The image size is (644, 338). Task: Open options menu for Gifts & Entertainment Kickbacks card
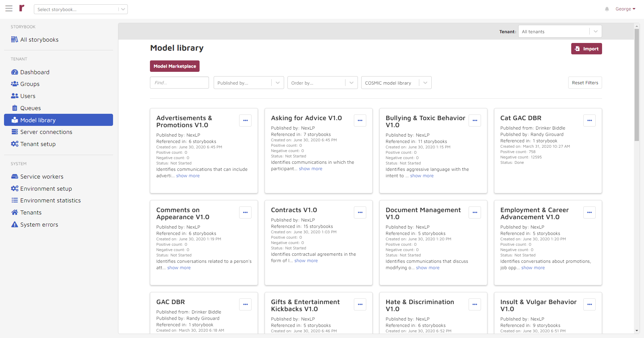[x=360, y=304]
